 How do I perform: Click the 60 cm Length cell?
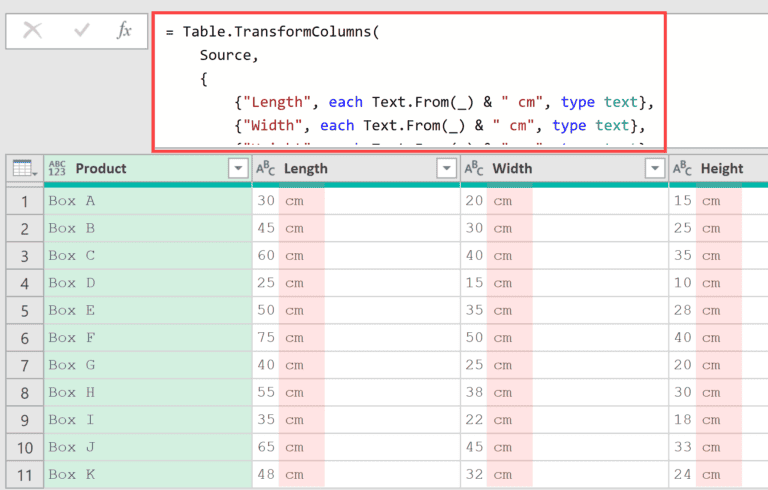[x=356, y=256]
